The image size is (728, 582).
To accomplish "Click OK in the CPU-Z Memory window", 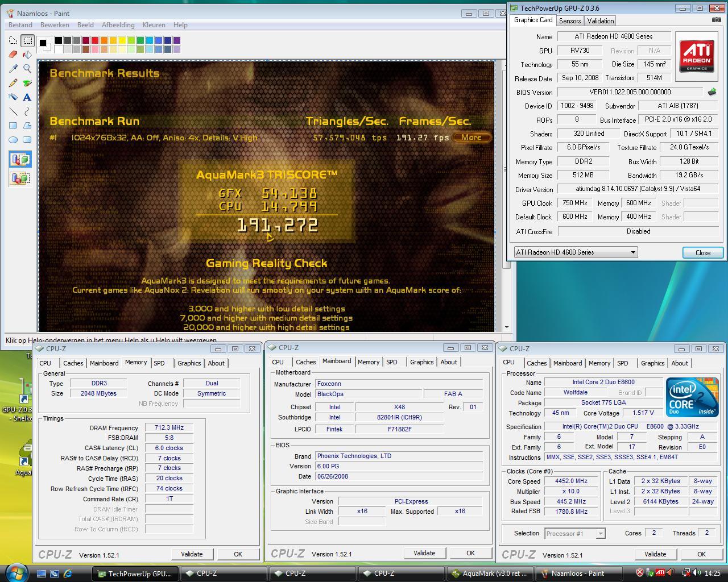I will [x=238, y=554].
